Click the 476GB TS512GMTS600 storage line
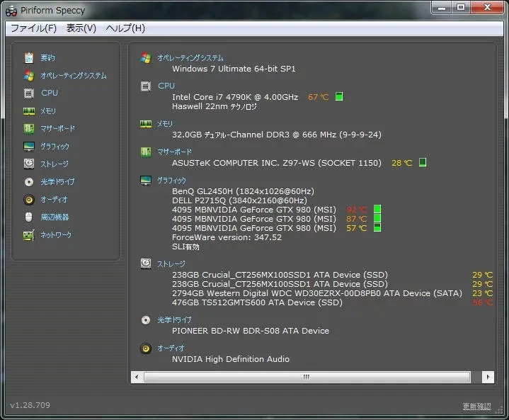 click(x=257, y=302)
